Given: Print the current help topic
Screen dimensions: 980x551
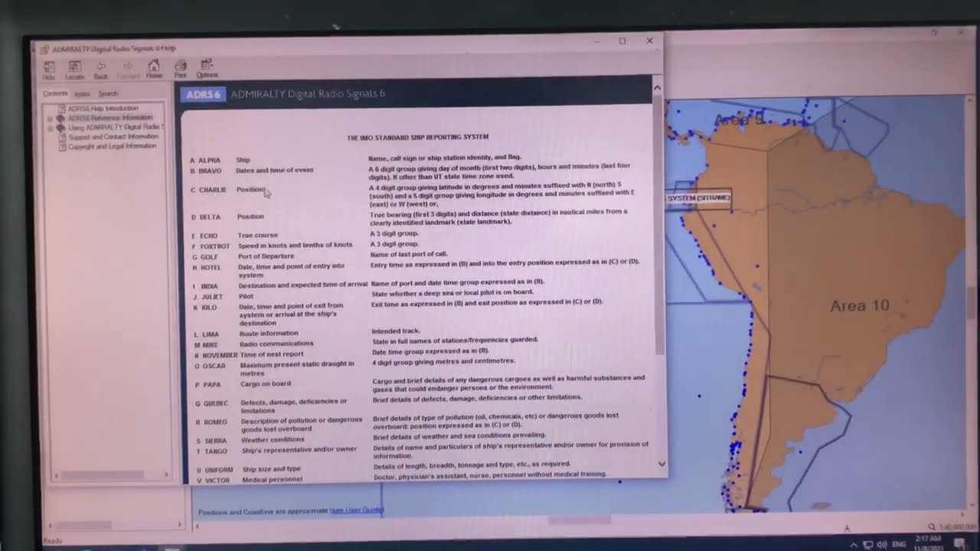Looking at the screenshot, I should [180, 69].
